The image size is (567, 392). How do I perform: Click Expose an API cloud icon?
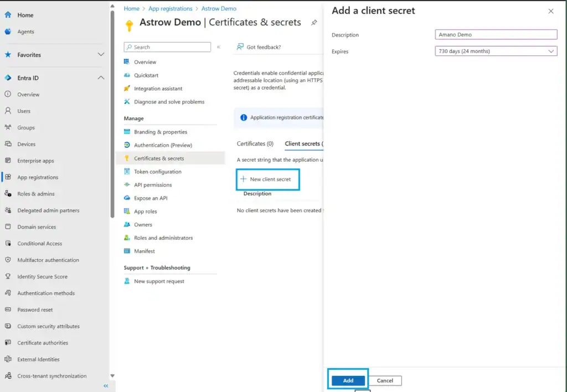coord(127,198)
